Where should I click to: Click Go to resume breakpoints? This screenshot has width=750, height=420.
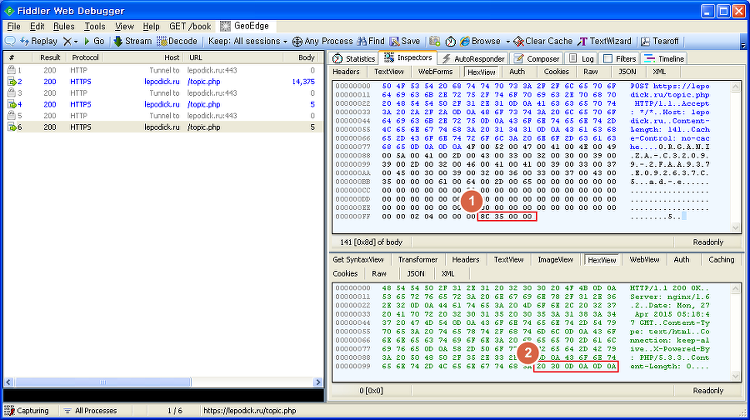point(94,41)
